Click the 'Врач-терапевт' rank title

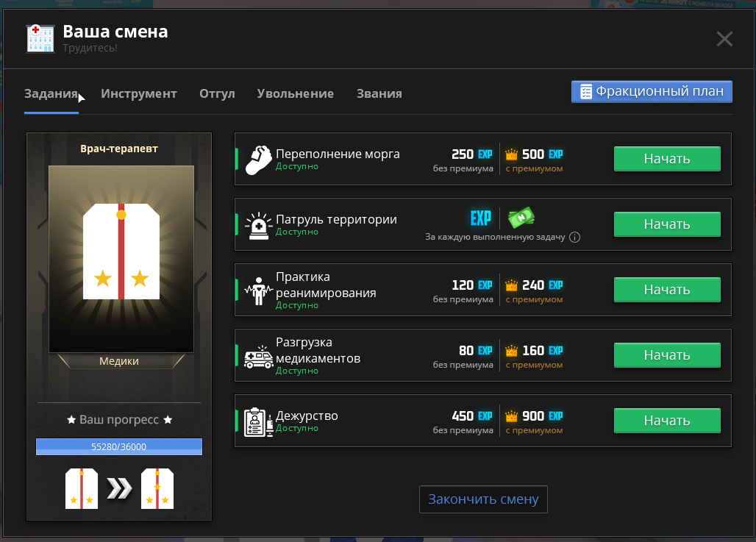118,149
